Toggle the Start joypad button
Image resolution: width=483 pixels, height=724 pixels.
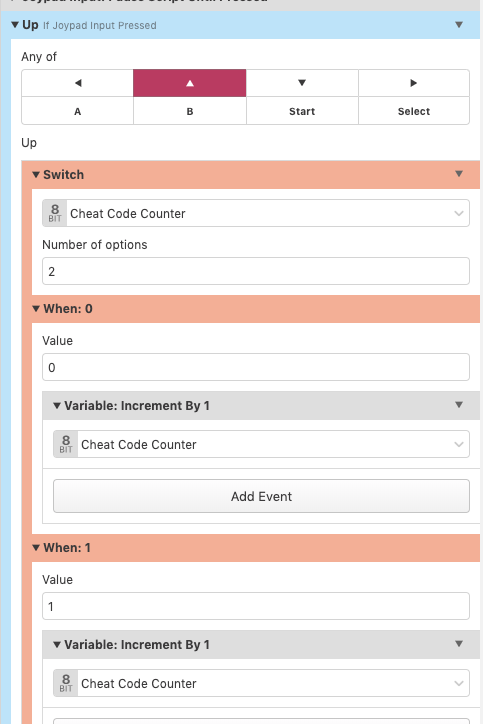tap(302, 111)
